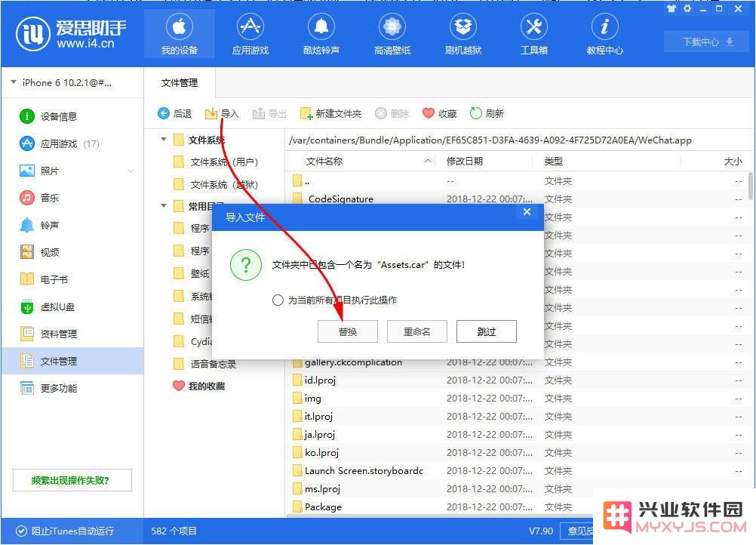Image resolution: width=756 pixels, height=545 pixels.
Task: Open 应用游戏 (17) in sidebar
Action: tap(72, 143)
